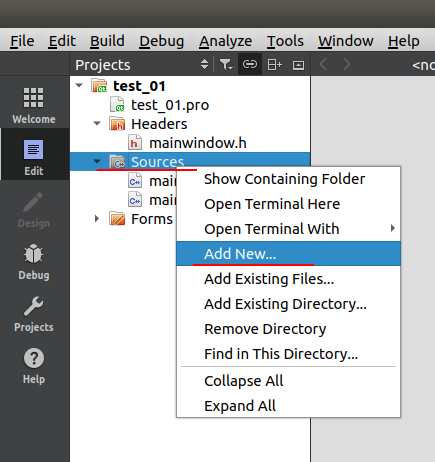This screenshot has height=462, width=435.
Task: Split the Projects pane with split icon
Action: [x=275, y=64]
